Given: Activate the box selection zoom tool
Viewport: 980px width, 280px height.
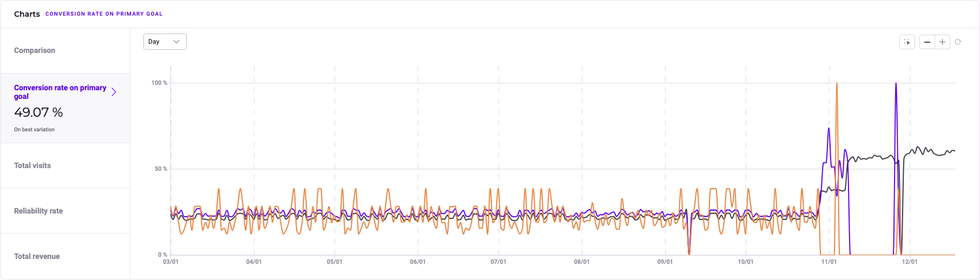Looking at the screenshot, I should (907, 42).
